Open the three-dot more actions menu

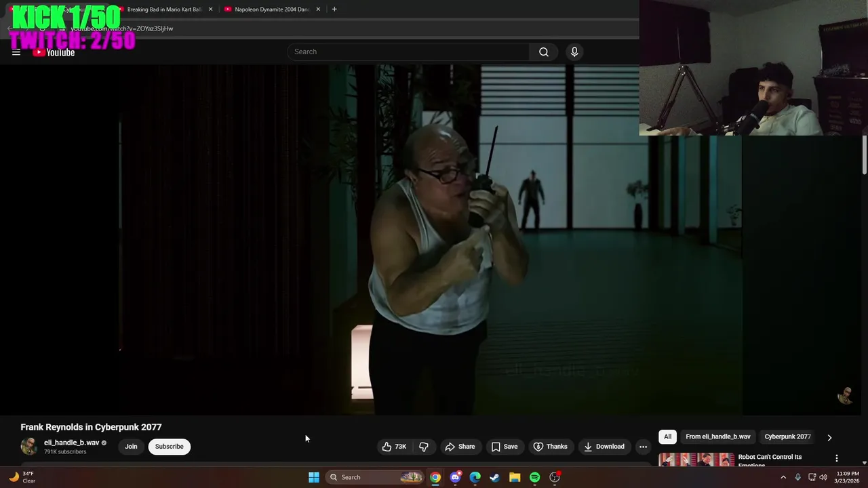tap(643, 447)
